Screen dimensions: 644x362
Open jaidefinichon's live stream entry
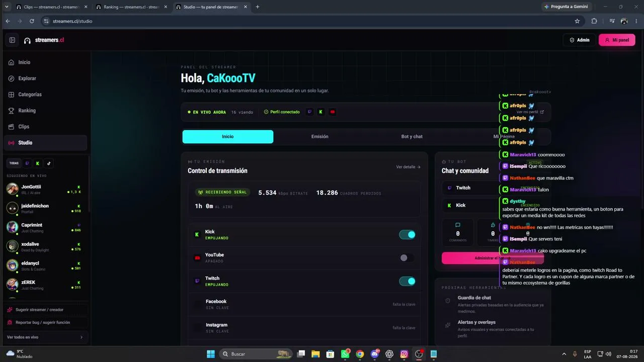(x=45, y=208)
